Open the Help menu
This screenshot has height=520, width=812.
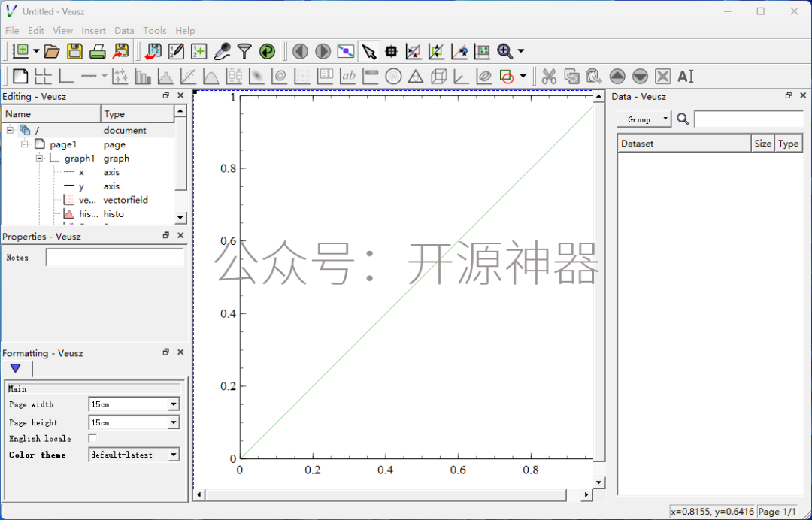(185, 31)
